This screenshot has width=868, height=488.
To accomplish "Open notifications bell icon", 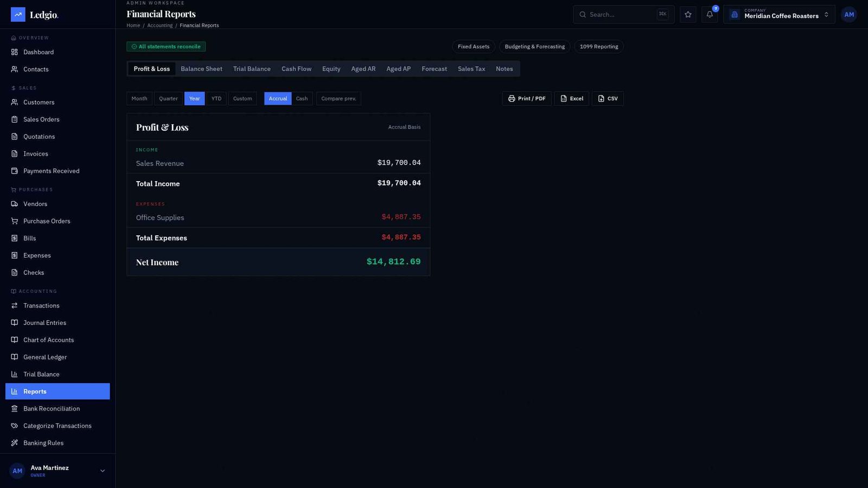I will click(710, 15).
